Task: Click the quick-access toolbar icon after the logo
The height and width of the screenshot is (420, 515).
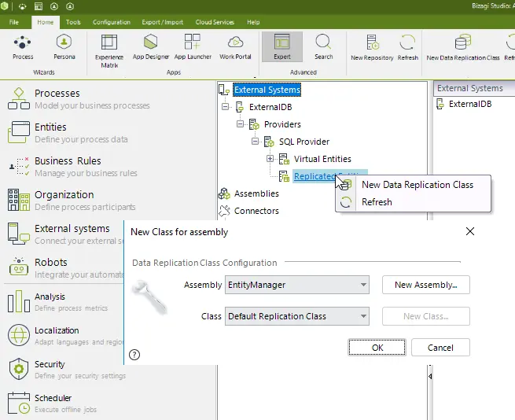Action: coord(22,6)
